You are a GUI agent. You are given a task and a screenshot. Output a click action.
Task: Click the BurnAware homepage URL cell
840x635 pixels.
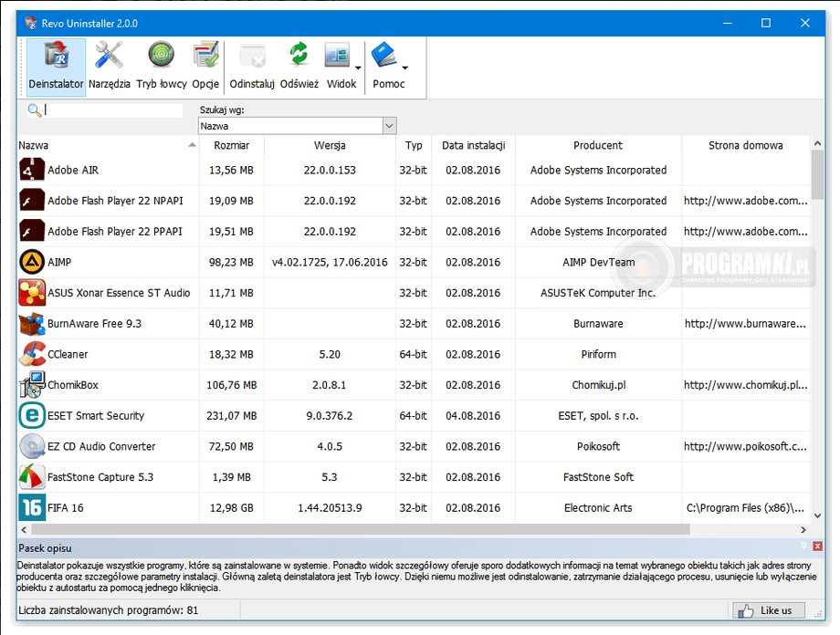(x=745, y=323)
